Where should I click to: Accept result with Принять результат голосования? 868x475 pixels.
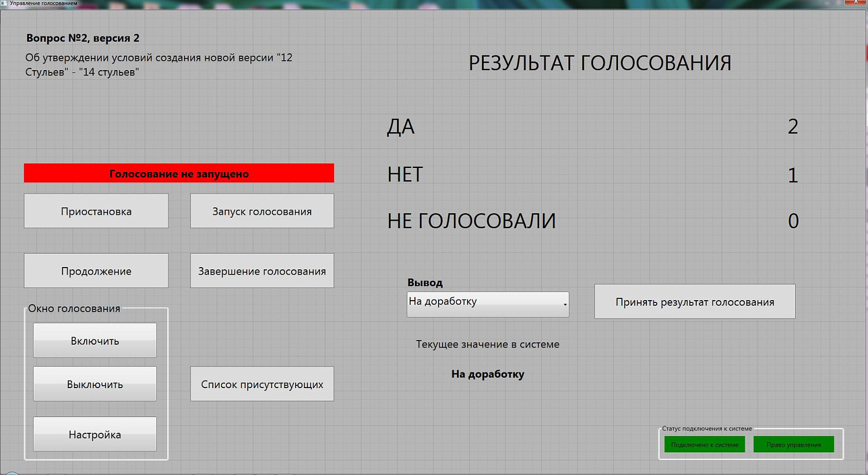click(694, 302)
